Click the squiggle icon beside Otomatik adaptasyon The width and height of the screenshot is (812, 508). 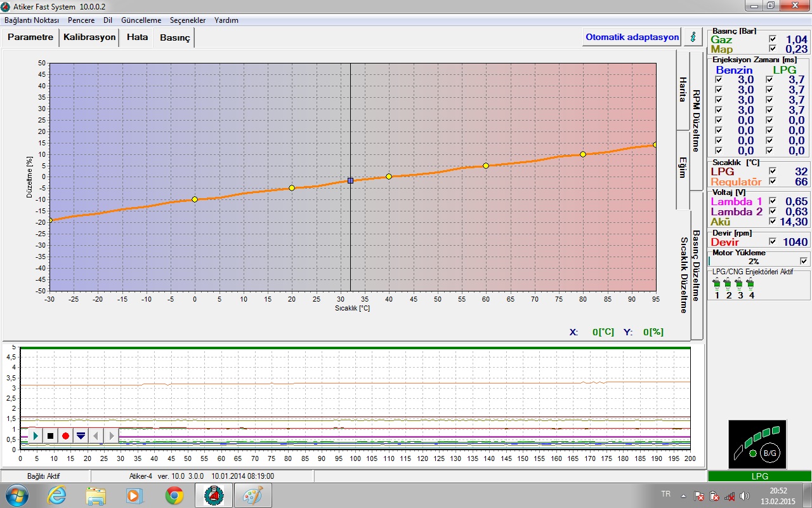point(693,37)
